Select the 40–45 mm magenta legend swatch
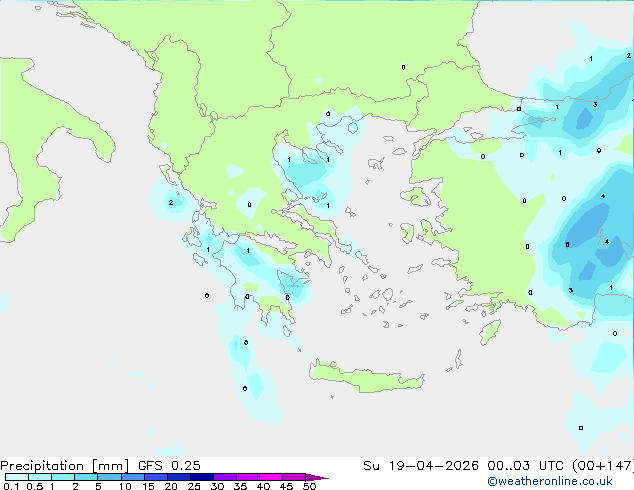The width and height of the screenshot is (634, 490). (x=271, y=477)
